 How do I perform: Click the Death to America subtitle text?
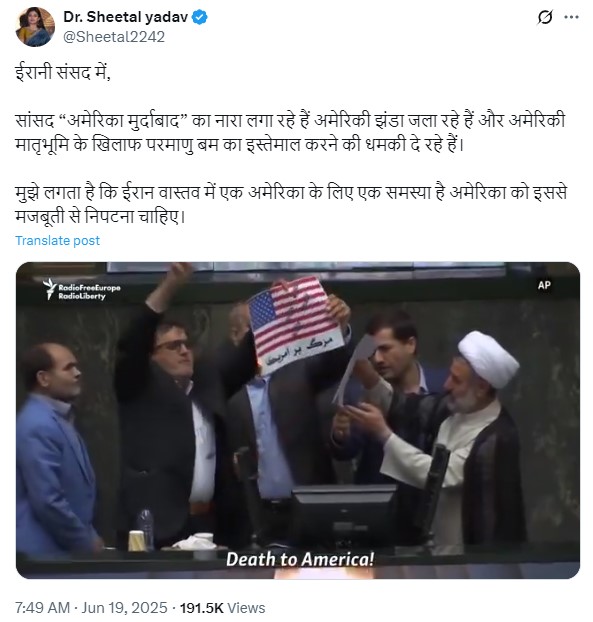(300, 559)
